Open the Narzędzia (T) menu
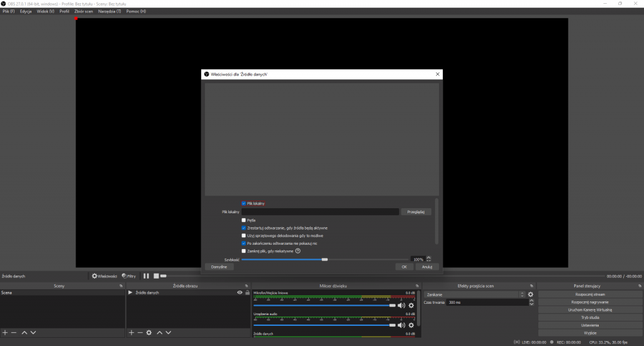The image size is (644, 346). 109,11
